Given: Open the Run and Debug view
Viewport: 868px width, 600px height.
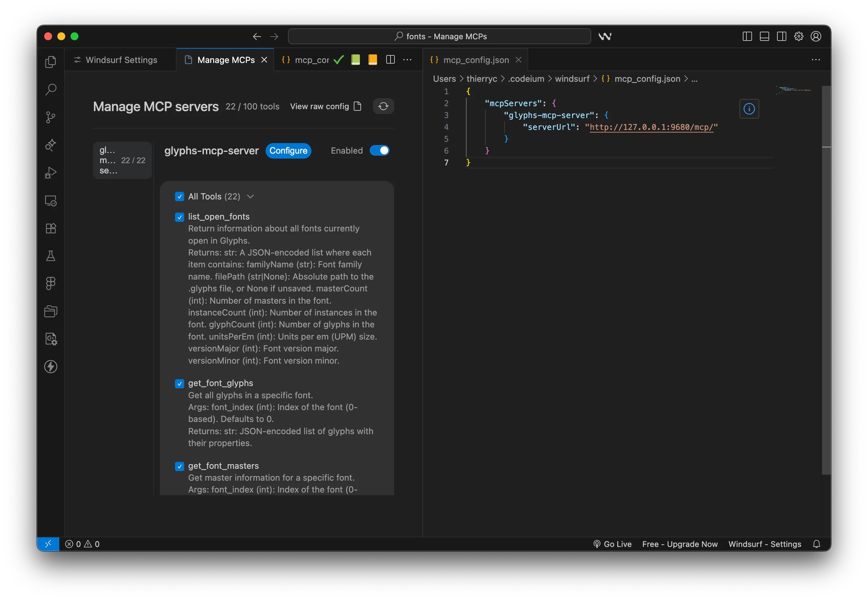Looking at the screenshot, I should [x=51, y=173].
